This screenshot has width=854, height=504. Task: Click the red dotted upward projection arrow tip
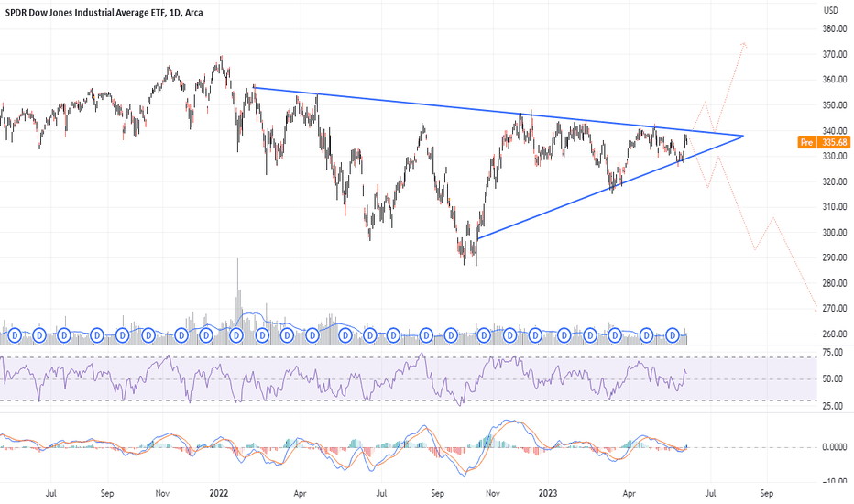pos(744,44)
